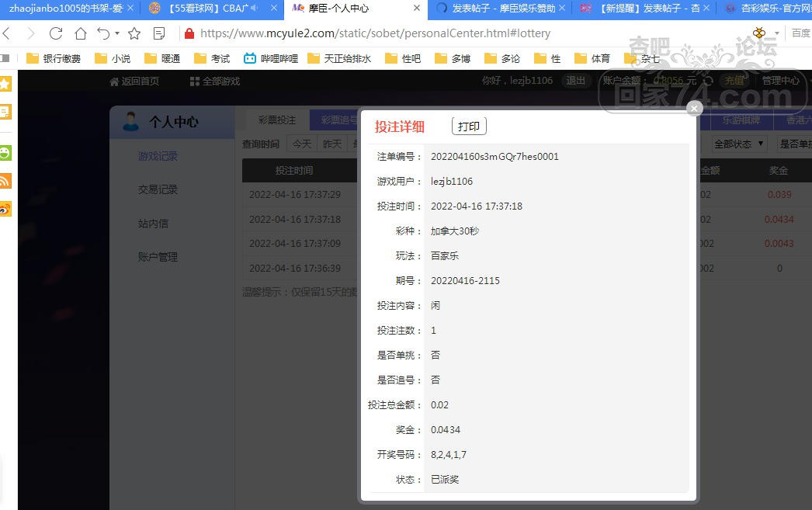
Task: Open 管理中心 menu
Action: click(781, 81)
